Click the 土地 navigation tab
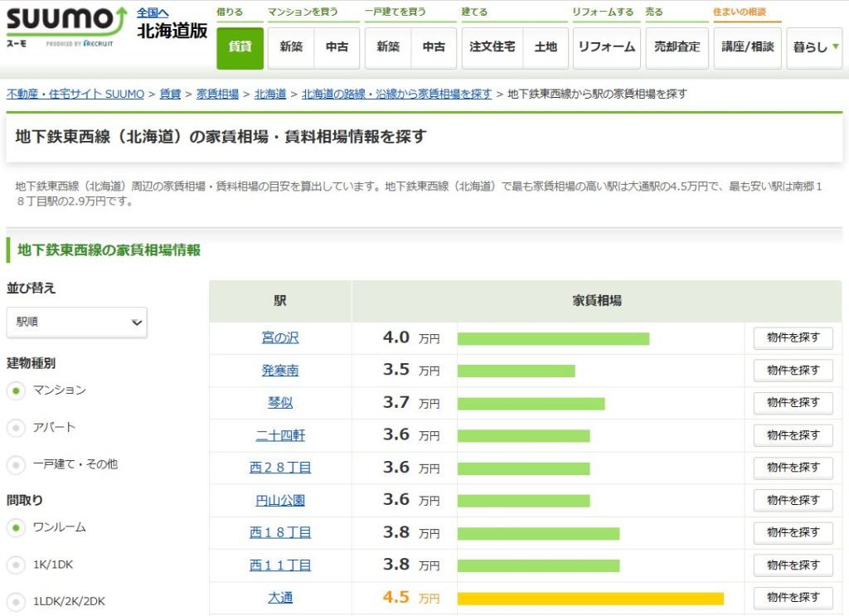This screenshot has width=849, height=616. tap(546, 47)
